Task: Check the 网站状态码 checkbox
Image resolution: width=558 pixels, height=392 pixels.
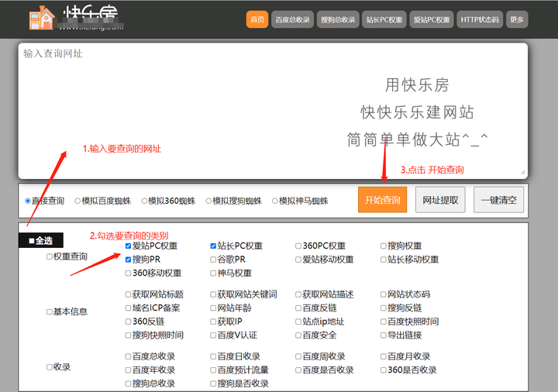Action: pyautogui.click(x=384, y=294)
